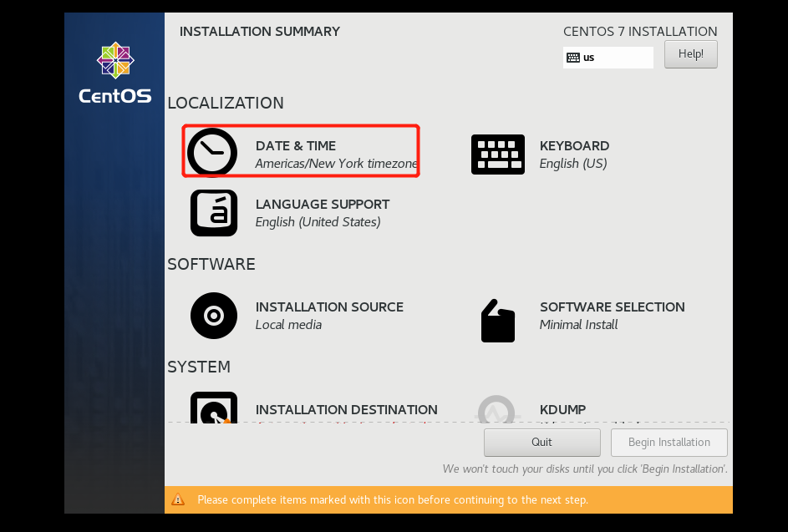This screenshot has width=788, height=532.
Task: Open INSTALLATION SOURCE label
Action: 329,307
